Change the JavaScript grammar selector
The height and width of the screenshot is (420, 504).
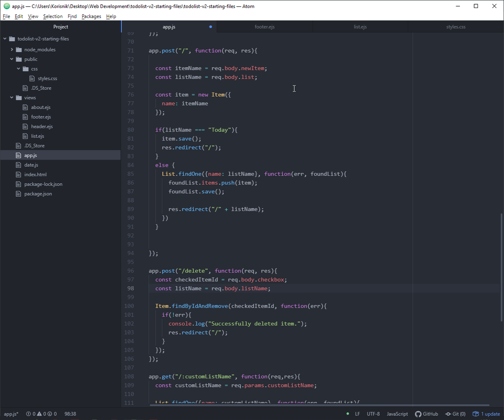pos(397,414)
